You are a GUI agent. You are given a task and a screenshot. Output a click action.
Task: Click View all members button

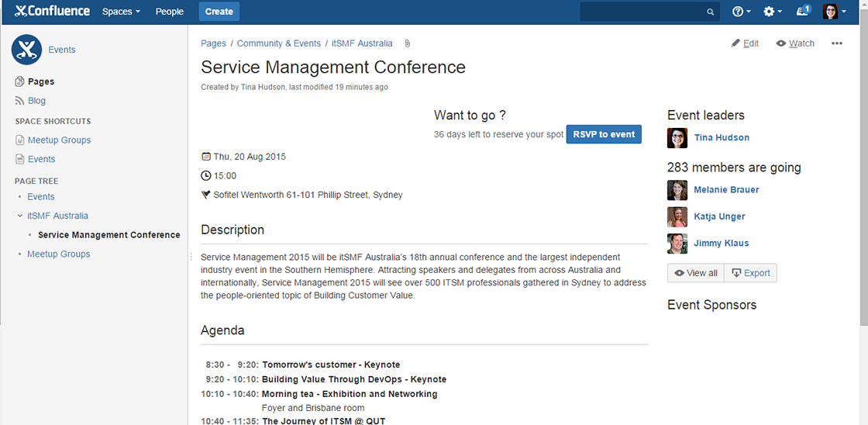tap(696, 273)
